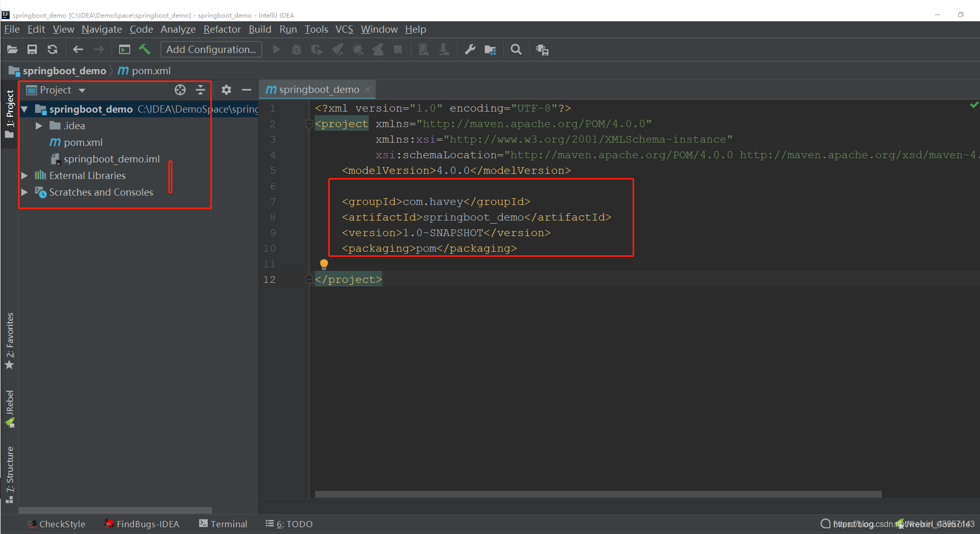Click the Forward navigation arrow
The image size is (980, 534).
click(99, 50)
